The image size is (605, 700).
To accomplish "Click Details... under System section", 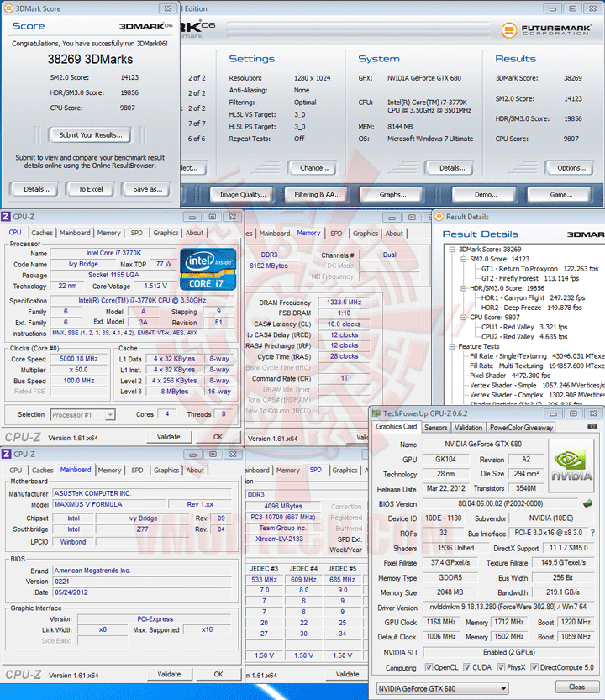I will [452, 168].
